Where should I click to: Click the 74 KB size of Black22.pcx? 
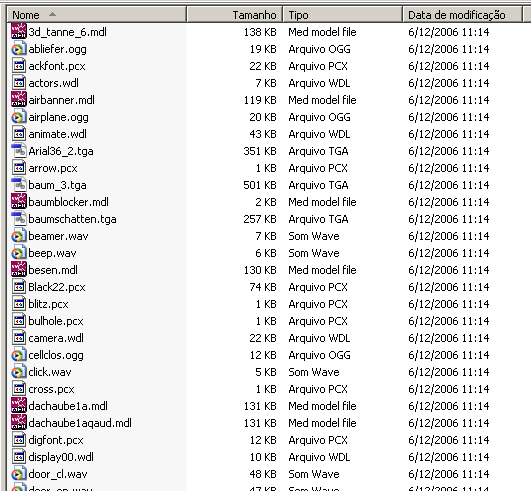coord(263,287)
